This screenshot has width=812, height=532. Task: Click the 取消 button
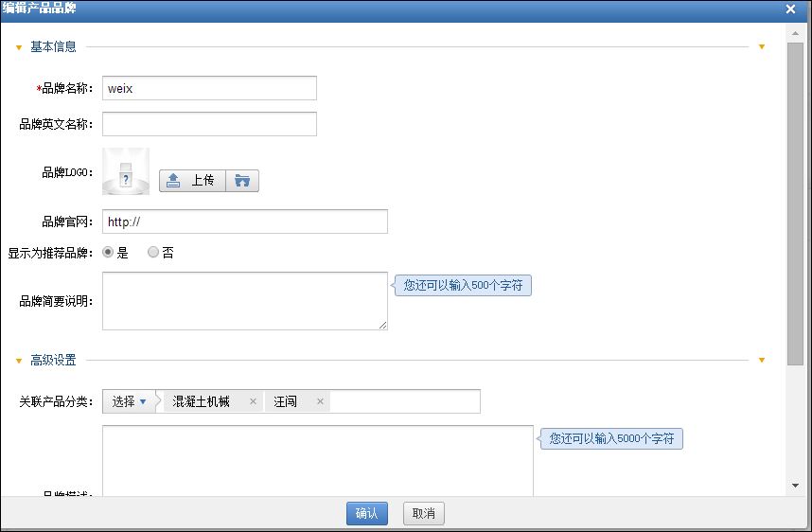[423, 513]
